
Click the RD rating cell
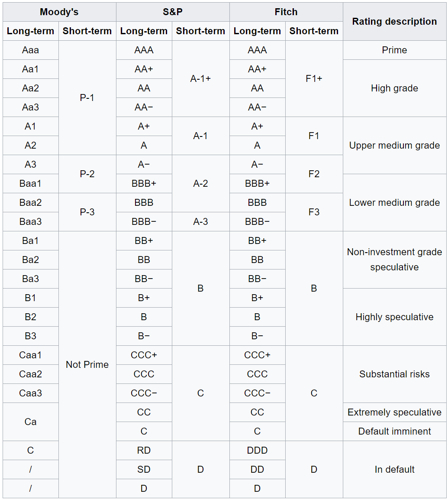click(x=144, y=451)
